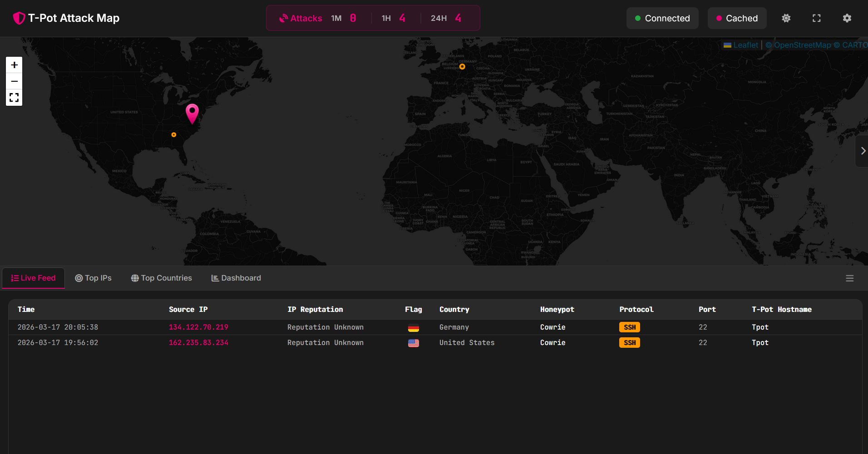Click the Cached status button
The width and height of the screenshot is (868, 454).
click(737, 18)
